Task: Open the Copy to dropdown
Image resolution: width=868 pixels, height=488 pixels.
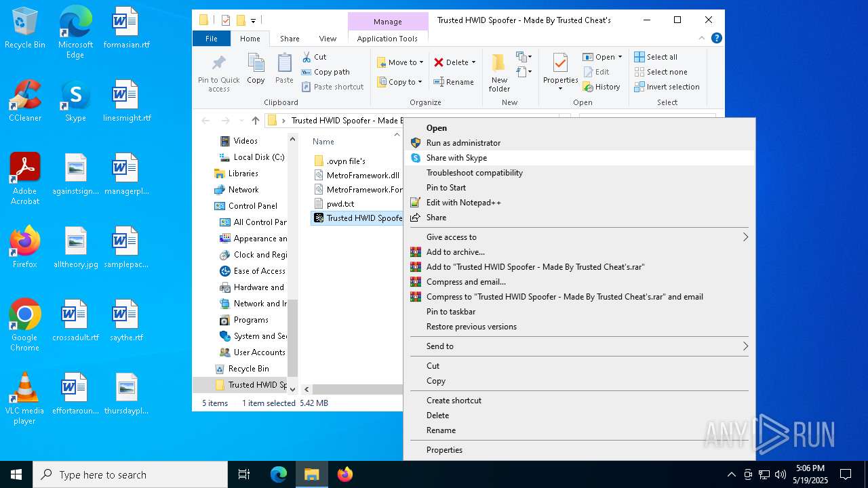Action: pyautogui.click(x=399, y=82)
